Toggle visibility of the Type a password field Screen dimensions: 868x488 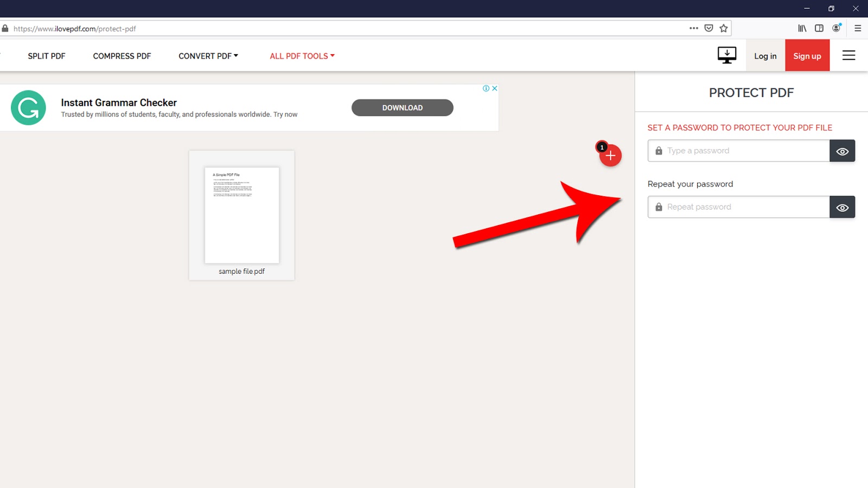842,151
